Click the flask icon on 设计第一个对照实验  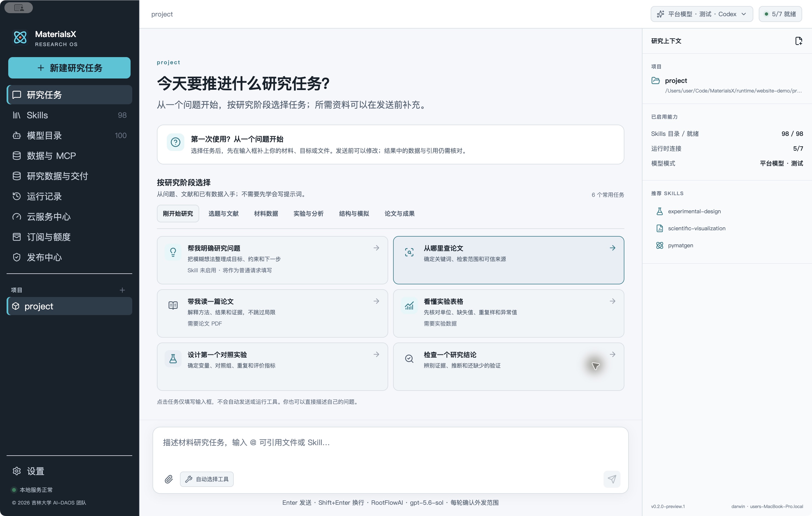click(173, 358)
